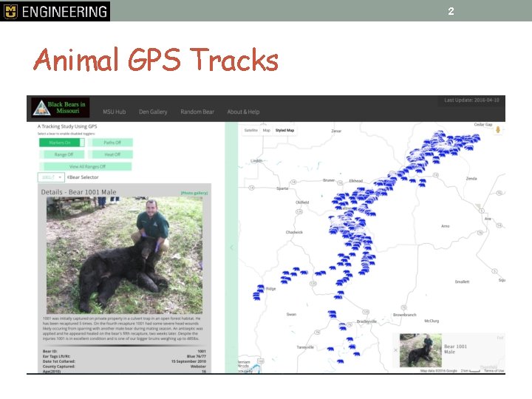Click the Elkhead town label

pos(356,181)
